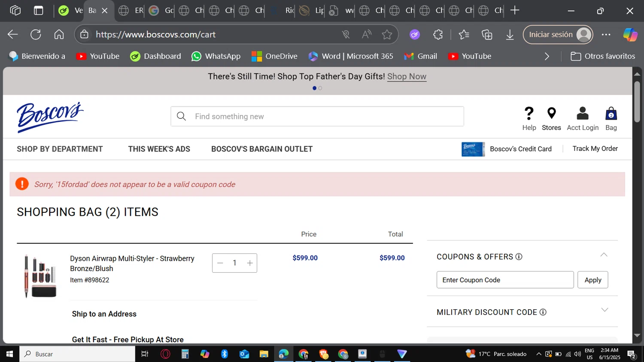Open the Acct Login person icon
Viewport: 644px width, 362px height.
pos(583,113)
